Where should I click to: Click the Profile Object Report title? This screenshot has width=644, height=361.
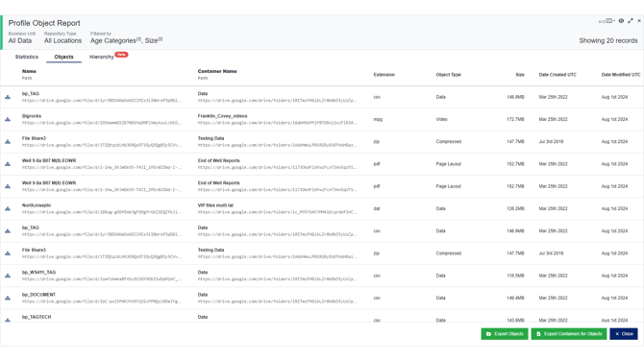[44, 23]
